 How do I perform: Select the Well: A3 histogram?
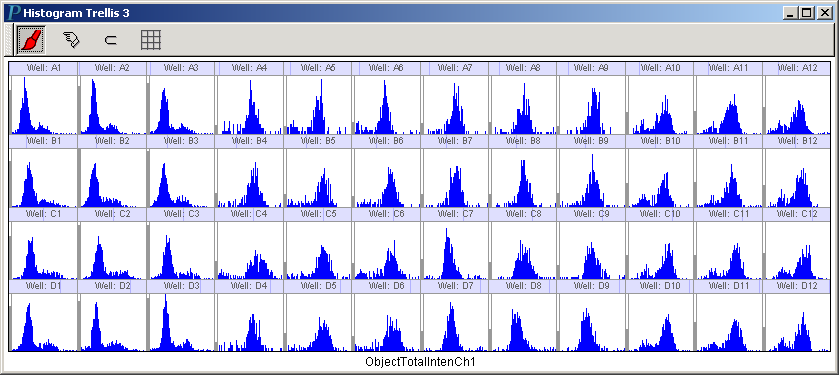point(181,105)
